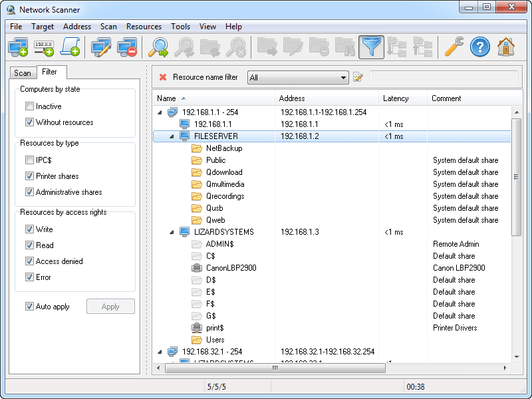This screenshot has width=532, height=399.
Task: Open the Resource name filter dropdown
Action: (x=298, y=78)
